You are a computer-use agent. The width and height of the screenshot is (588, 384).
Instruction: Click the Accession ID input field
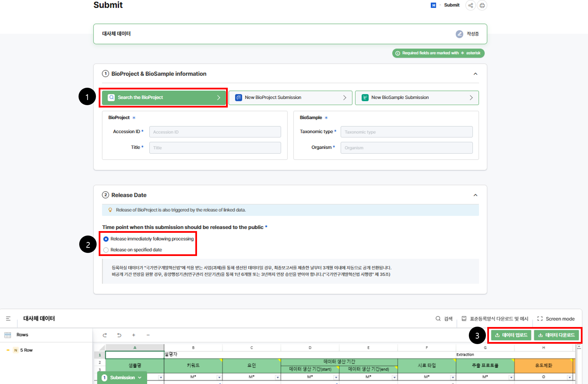(215, 132)
